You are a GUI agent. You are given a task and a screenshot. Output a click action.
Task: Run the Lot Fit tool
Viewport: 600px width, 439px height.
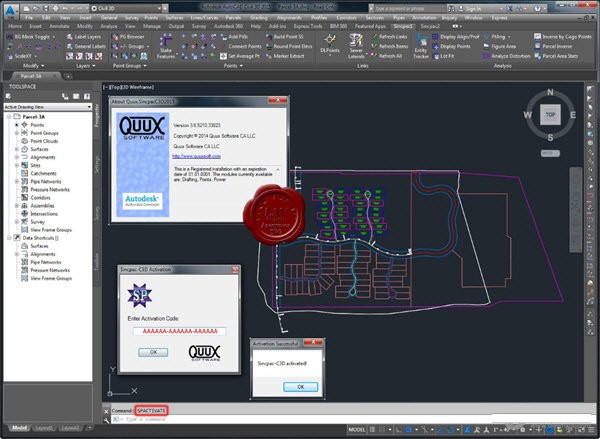[x=443, y=56]
